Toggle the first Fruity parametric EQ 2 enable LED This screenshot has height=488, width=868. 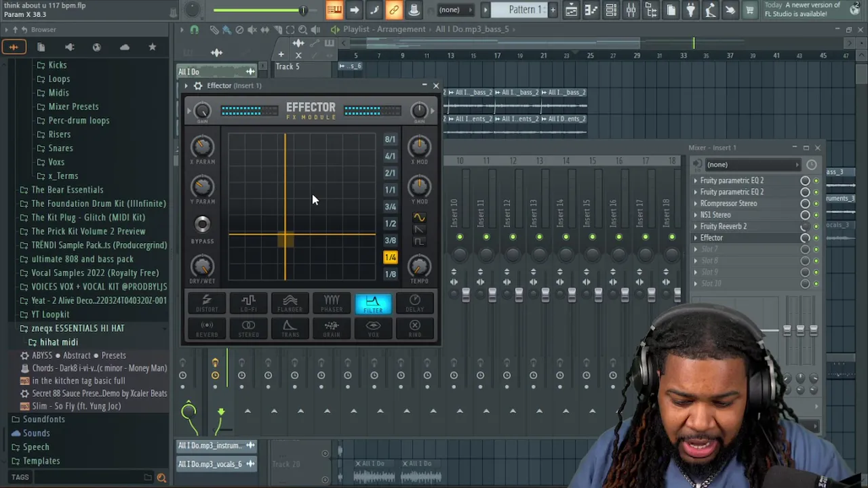(x=816, y=181)
